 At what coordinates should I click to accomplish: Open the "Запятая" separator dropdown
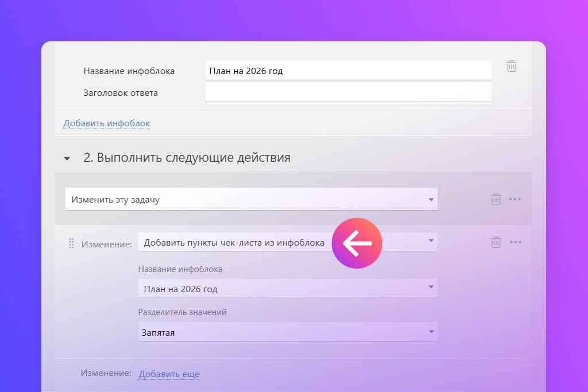click(x=287, y=332)
